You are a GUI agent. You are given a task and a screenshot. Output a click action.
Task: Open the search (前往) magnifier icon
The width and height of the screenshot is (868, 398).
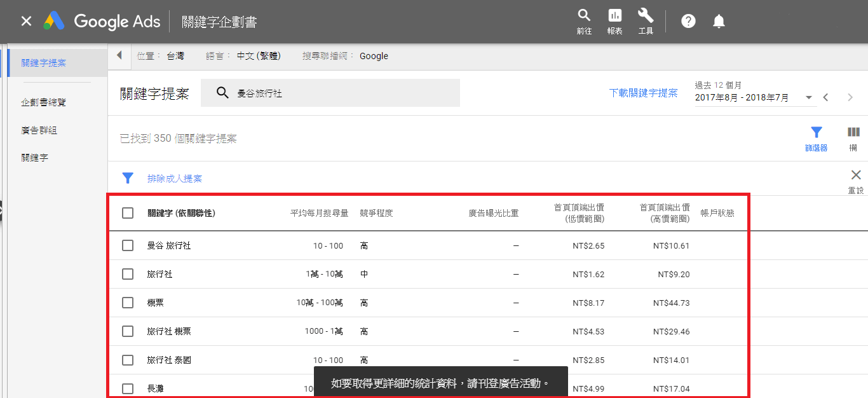pyautogui.click(x=584, y=17)
